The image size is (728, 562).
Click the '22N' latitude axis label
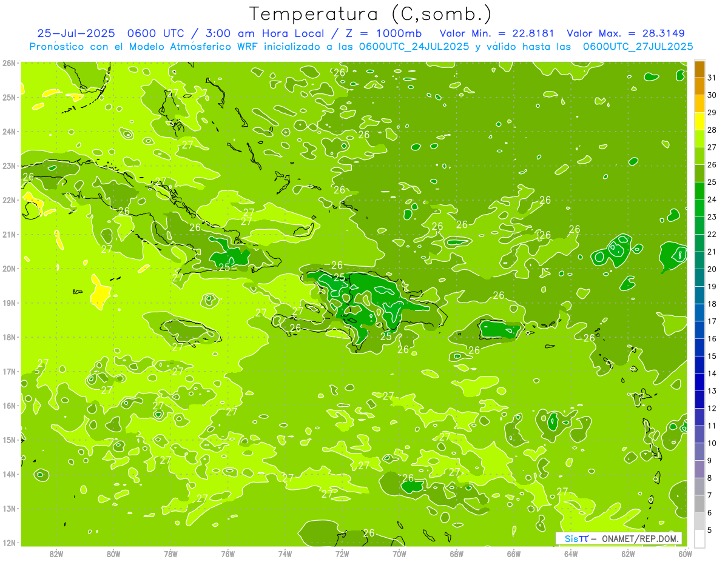(9, 200)
